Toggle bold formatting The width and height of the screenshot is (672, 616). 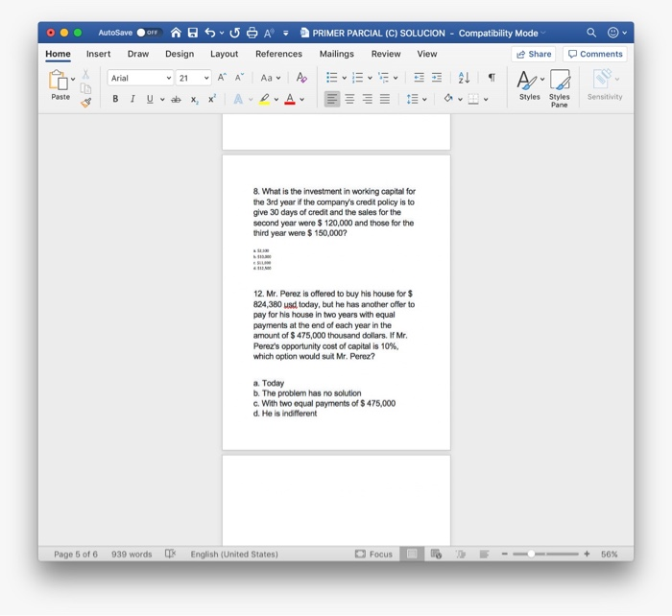[x=115, y=99]
